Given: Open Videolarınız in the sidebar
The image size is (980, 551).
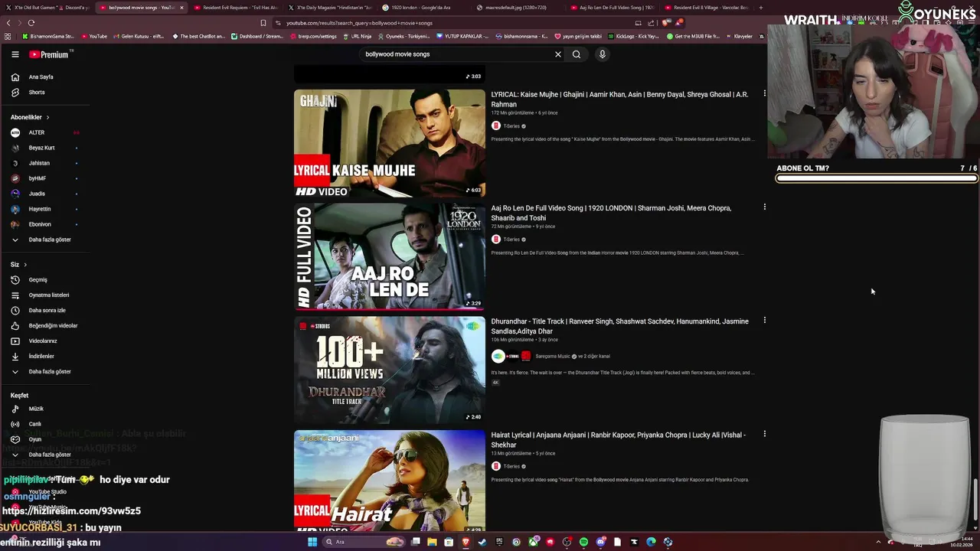Looking at the screenshot, I should (44, 341).
